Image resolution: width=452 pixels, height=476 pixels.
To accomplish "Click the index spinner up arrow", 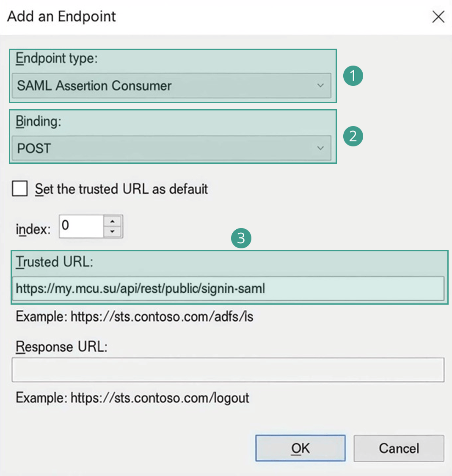I will 112,222.
